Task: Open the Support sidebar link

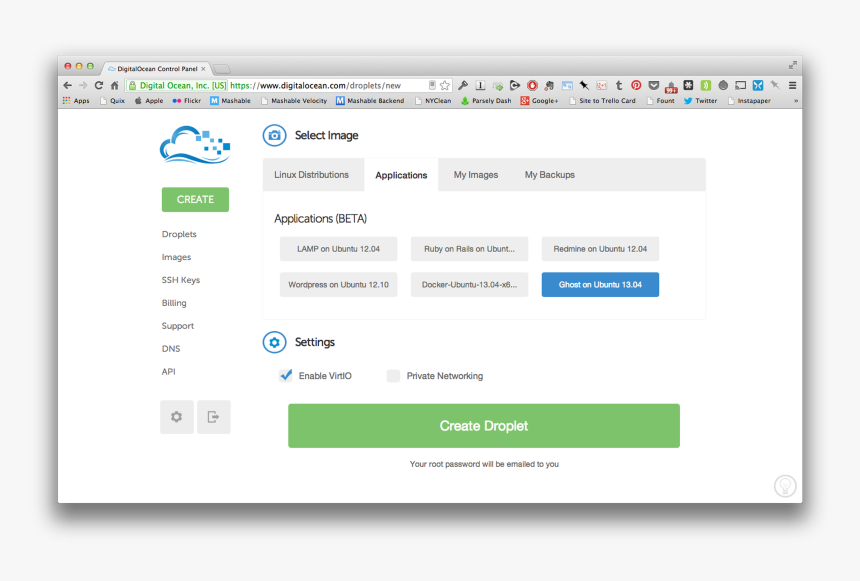Action: pos(178,326)
